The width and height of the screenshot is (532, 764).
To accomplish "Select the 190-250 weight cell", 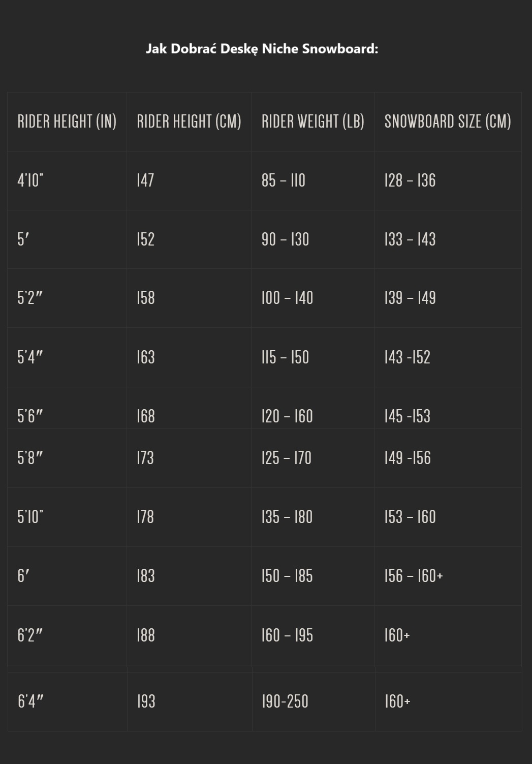I will 285,701.
